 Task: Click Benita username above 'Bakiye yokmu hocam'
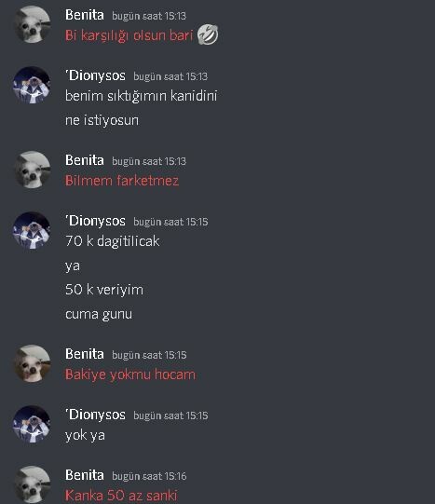(x=85, y=354)
